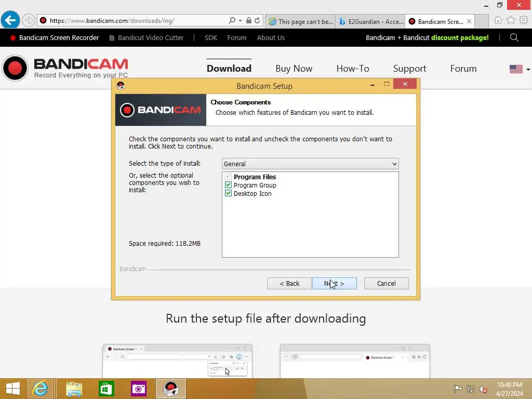This screenshot has width=532, height=399.
Task: Open the camera app taskbar icon
Action: (x=138, y=389)
